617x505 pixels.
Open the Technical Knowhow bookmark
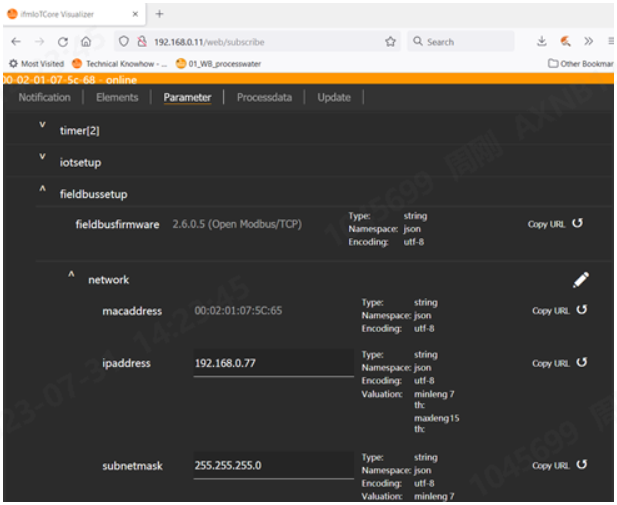pyautogui.click(x=120, y=64)
